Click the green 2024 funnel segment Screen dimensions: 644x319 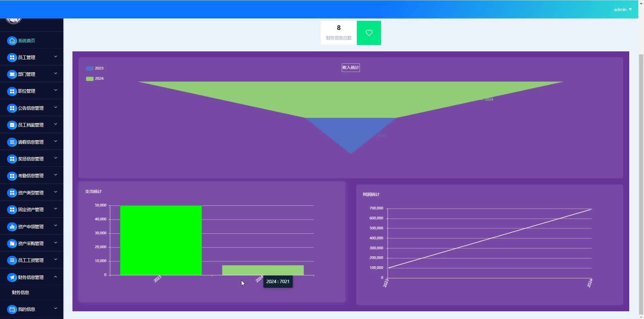click(x=351, y=99)
